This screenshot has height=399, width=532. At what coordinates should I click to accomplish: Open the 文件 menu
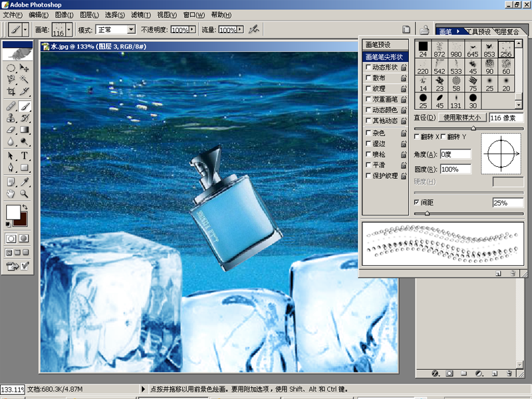[x=13, y=15]
